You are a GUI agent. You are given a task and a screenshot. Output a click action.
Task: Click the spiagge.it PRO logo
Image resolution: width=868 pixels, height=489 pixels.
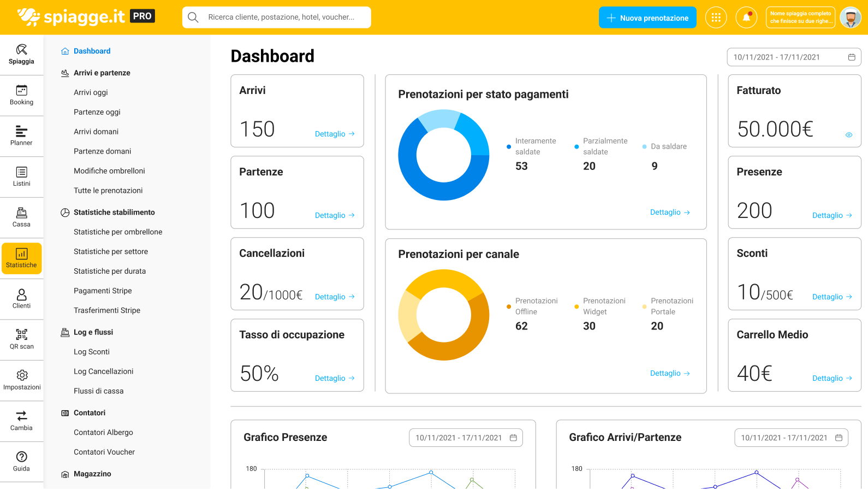(x=86, y=17)
